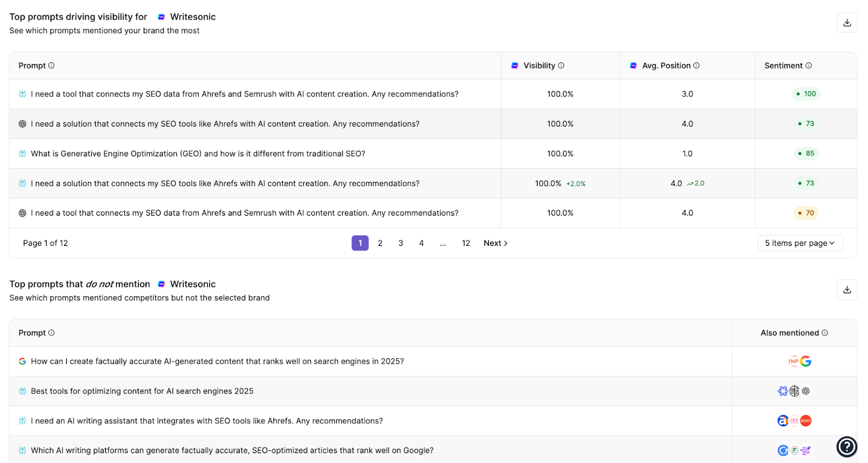Download the top visibility prompts table

[847, 23]
